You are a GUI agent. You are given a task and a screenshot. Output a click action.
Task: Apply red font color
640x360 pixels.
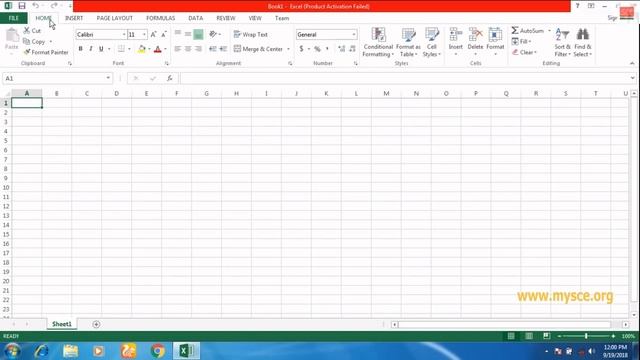pyautogui.click(x=158, y=49)
